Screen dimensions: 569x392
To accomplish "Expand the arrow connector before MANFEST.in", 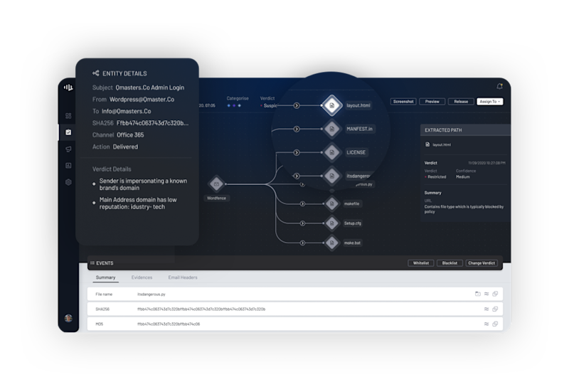I will pyautogui.click(x=297, y=129).
